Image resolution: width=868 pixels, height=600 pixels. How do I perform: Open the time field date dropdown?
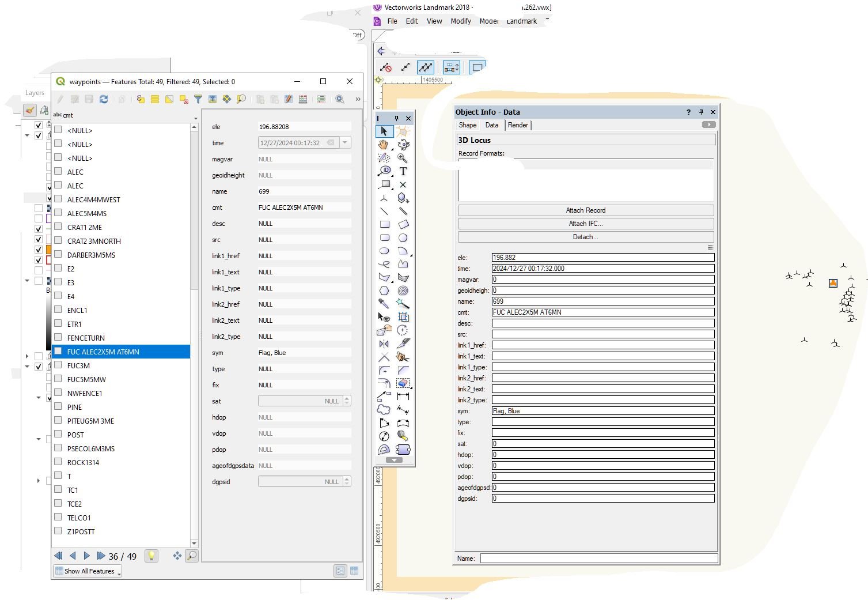345,143
